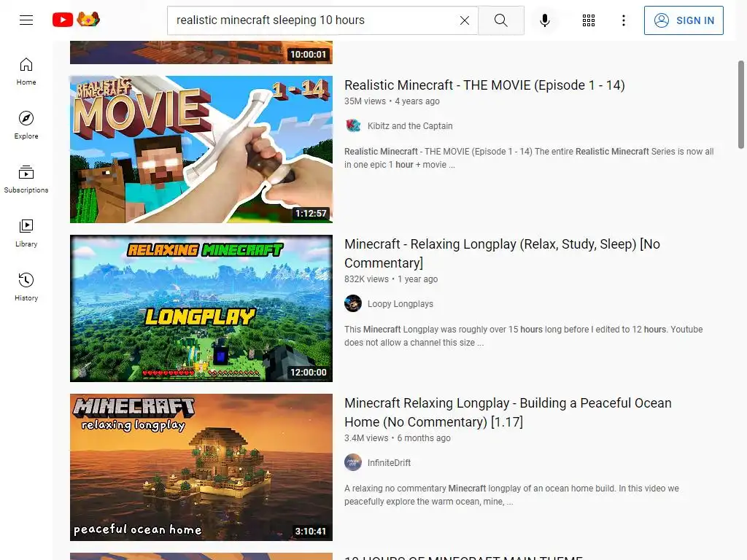
Task: Visit Kibitz and the Captain channel name
Action: [x=410, y=125]
